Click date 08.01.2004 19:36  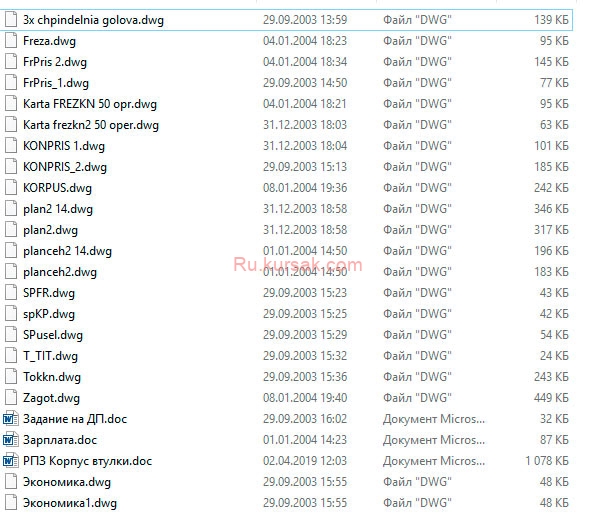(x=305, y=187)
